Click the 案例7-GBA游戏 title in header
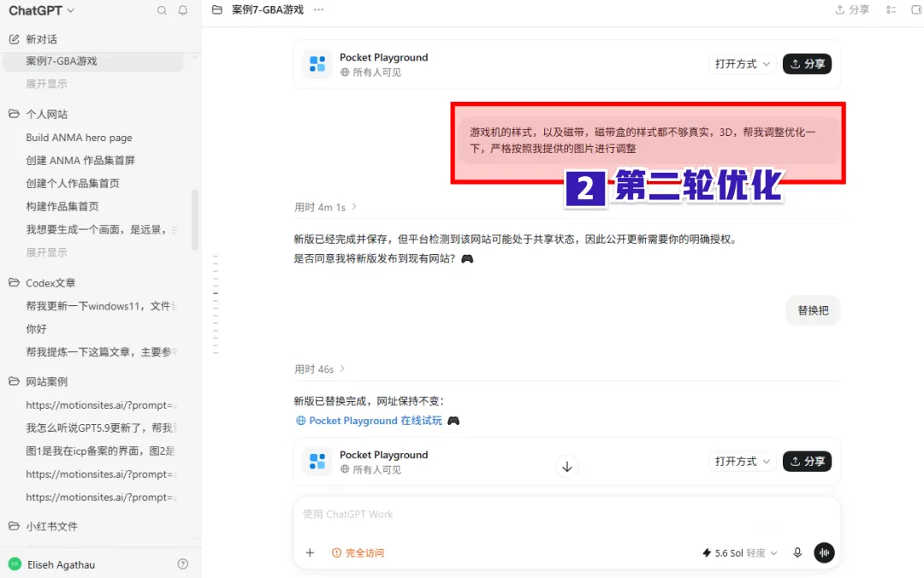This screenshot has width=924, height=578. (268, 10)
